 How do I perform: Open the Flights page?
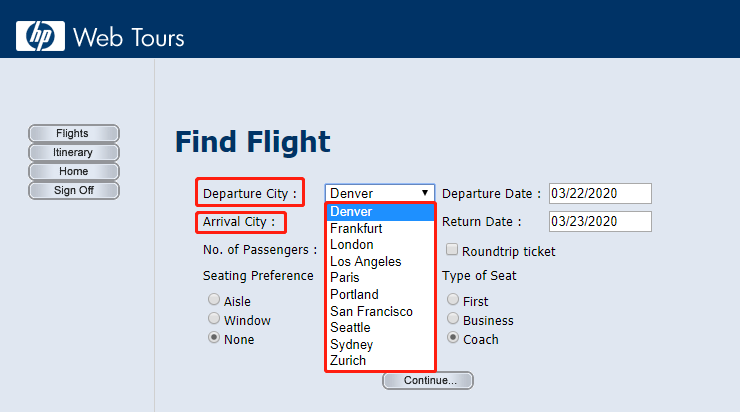click(73, 134)
